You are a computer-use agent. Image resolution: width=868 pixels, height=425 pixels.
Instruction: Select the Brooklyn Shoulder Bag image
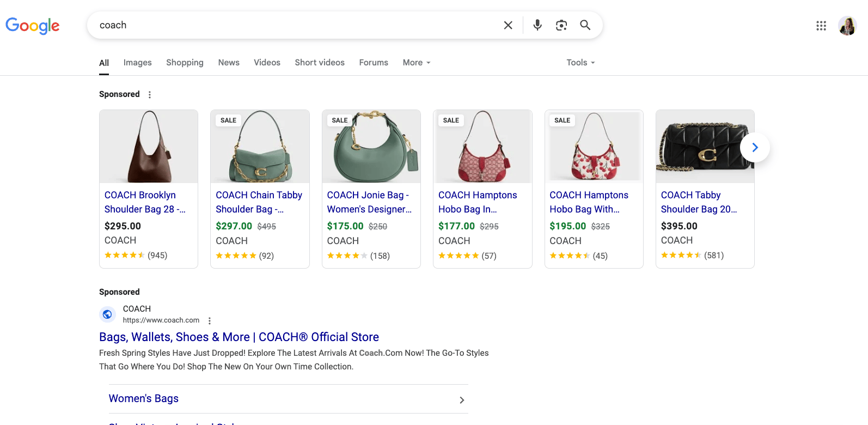coord(149,147)
